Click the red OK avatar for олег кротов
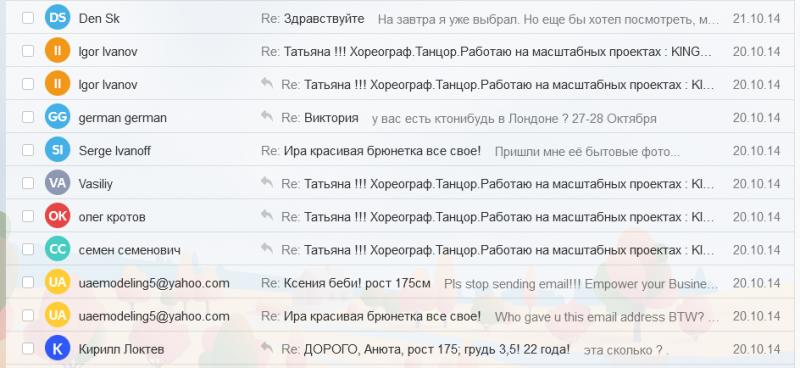Viewport: 800px width, 368px height. 57,216
